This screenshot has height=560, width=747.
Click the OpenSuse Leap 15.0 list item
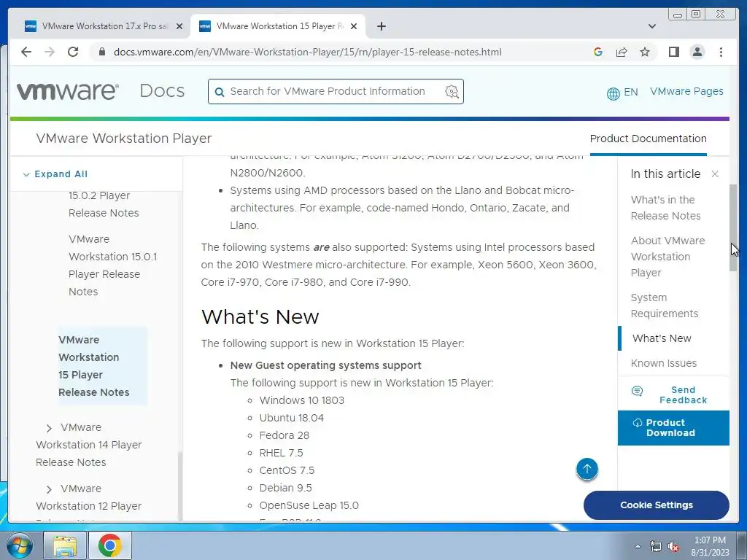(309, 505)
